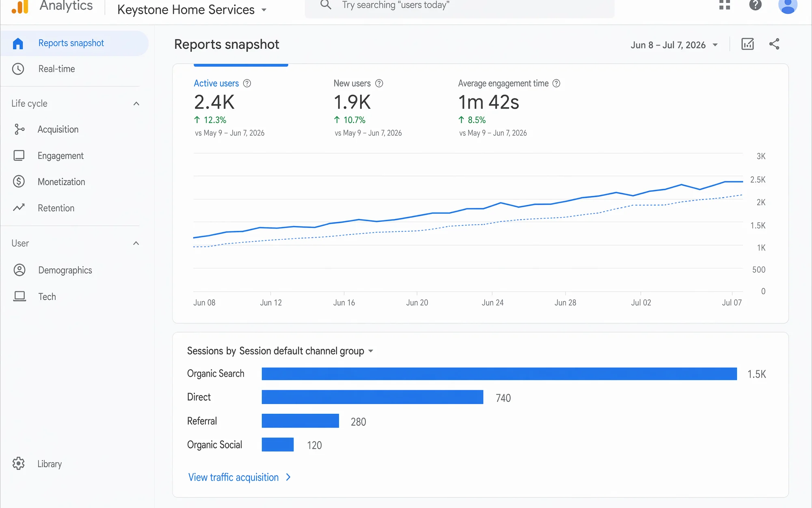Click Active users info help icon

(247, 83)
